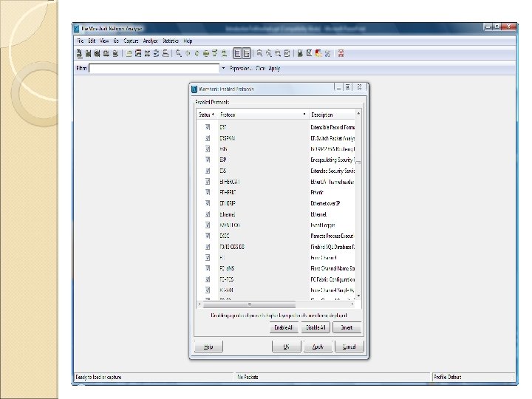Open the Filter history dropdown arrow
Viewport: 532px width, 399px height.
point(223,68)
